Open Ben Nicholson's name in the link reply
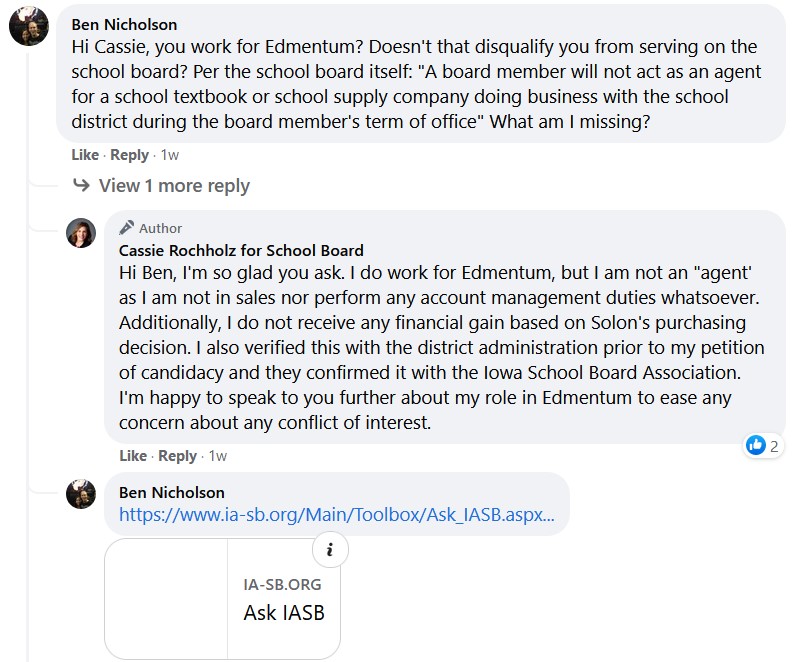 172,492
